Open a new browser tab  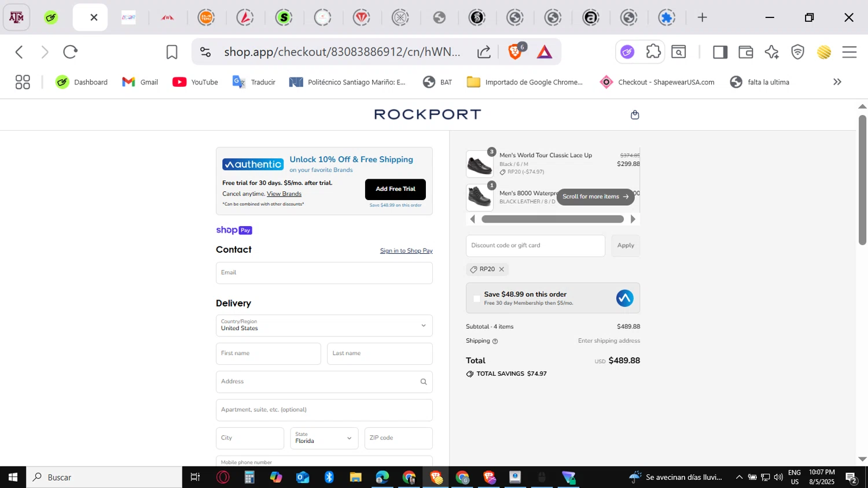(x=702, y=17)
